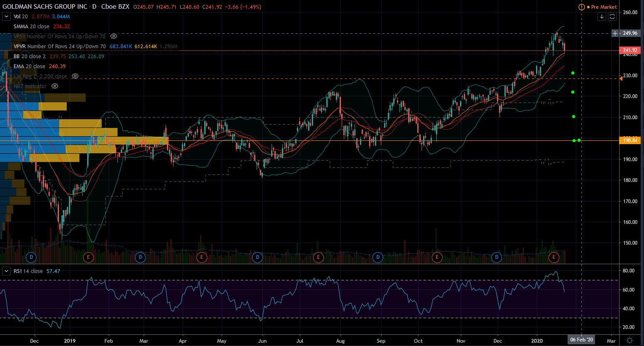Click the orange 198.84 price line label
The image size is (644, 346).
(x=630, y=140)
